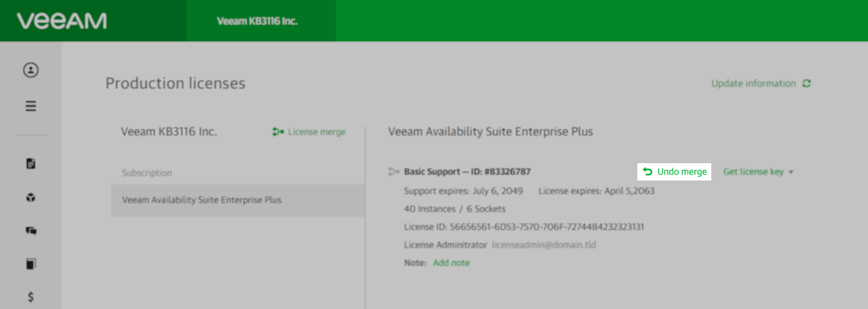
Task: Open the user profile icon in the sidebar
Action: pos(31,70)
